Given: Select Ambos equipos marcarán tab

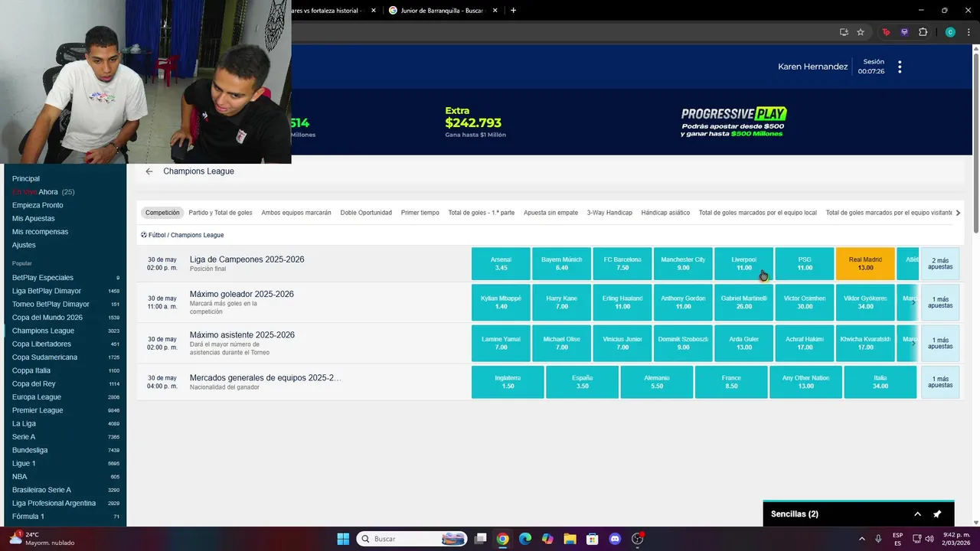Looking at the screenshot, I should point(296,213).
